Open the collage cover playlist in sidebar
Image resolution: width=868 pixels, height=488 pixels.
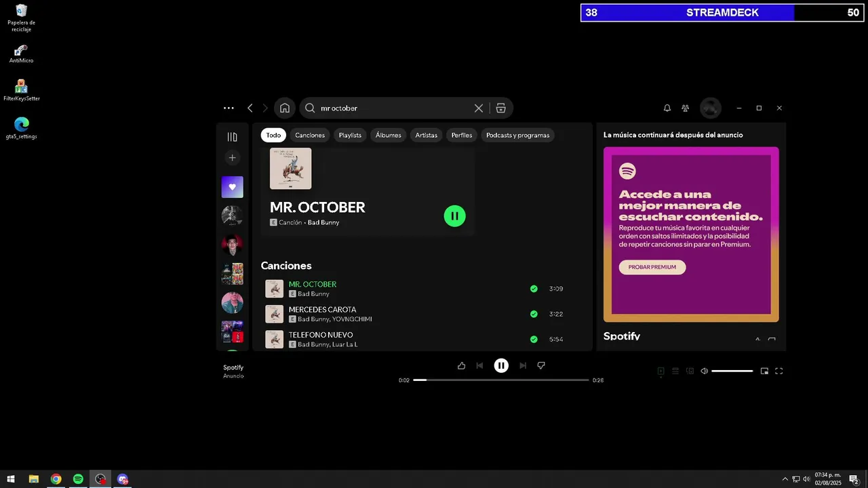pos(232,274)
